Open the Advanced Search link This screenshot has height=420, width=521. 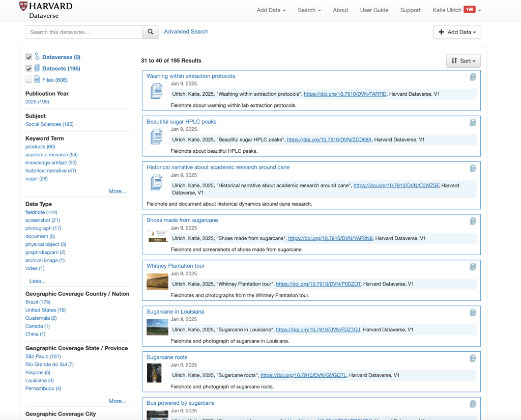186,32
